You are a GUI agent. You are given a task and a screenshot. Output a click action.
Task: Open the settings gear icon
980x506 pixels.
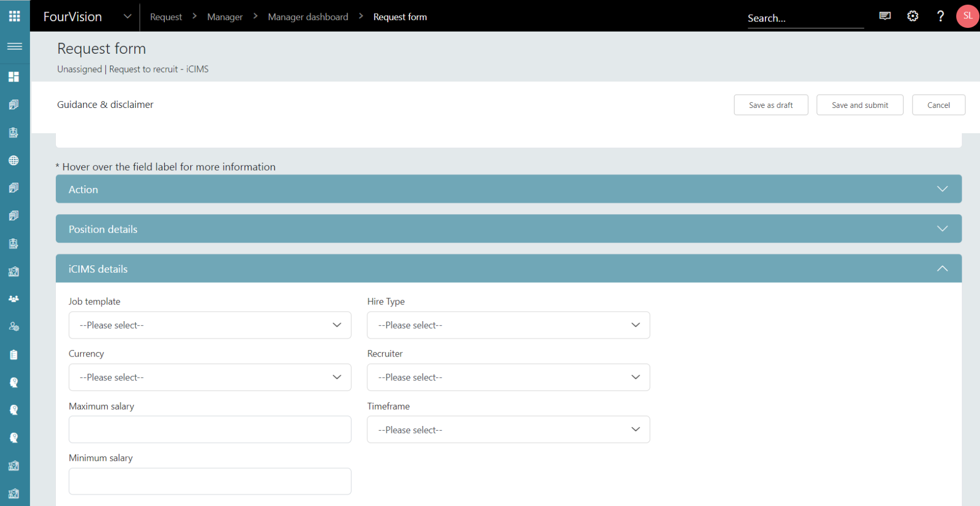point(913,16)
